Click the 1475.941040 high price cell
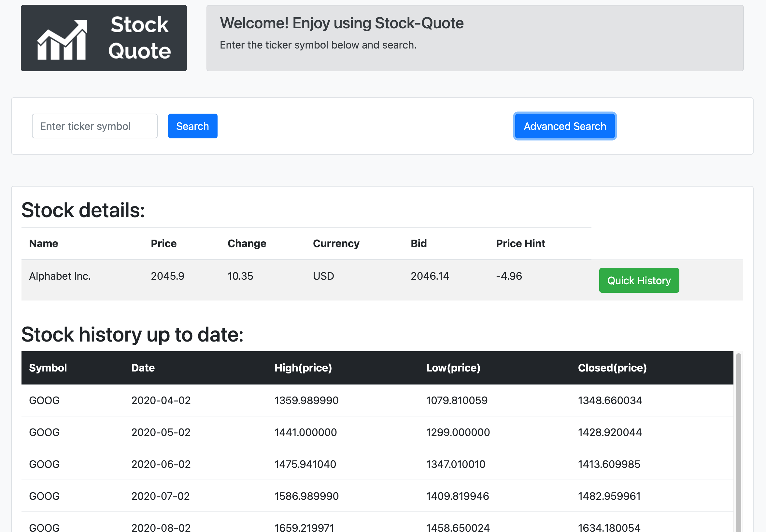The width and height of the screenshot is (766, 532). [305, 464]
